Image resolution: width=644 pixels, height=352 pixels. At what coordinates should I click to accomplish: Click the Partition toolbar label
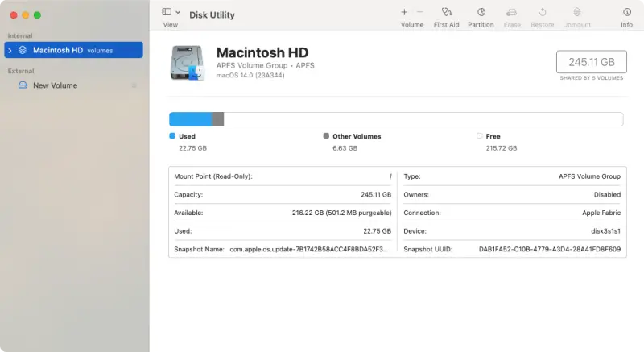(481, 25)
